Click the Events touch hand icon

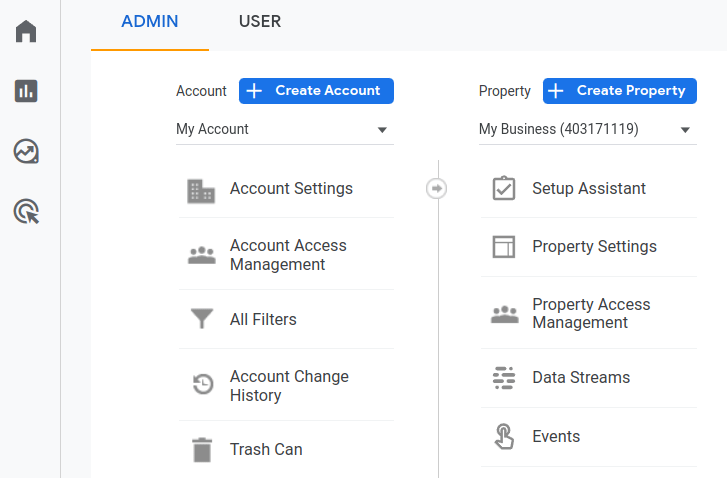click(x=504, y=437)
